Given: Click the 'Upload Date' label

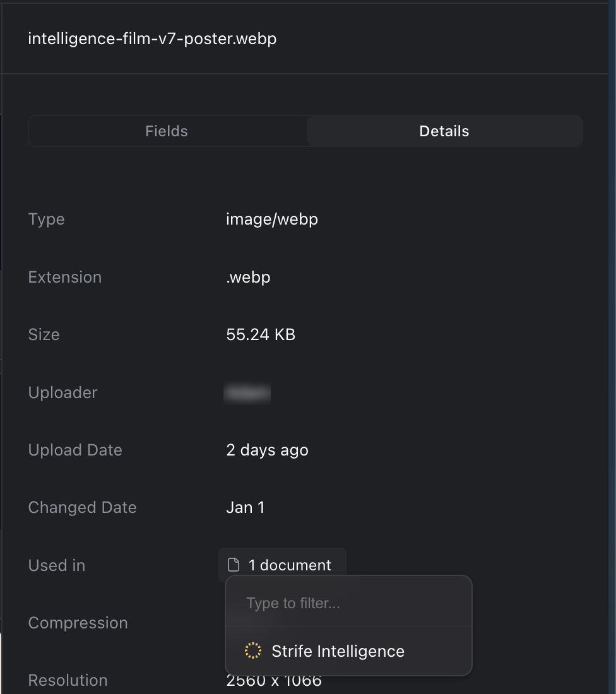Looking at the screenshot, I should [x=75, y=450].
